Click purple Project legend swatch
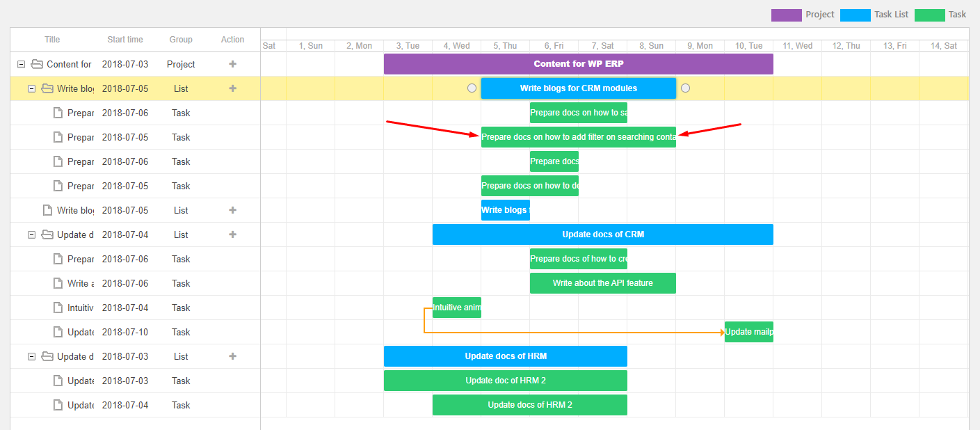The image size is (980, 430). point(787,15)
